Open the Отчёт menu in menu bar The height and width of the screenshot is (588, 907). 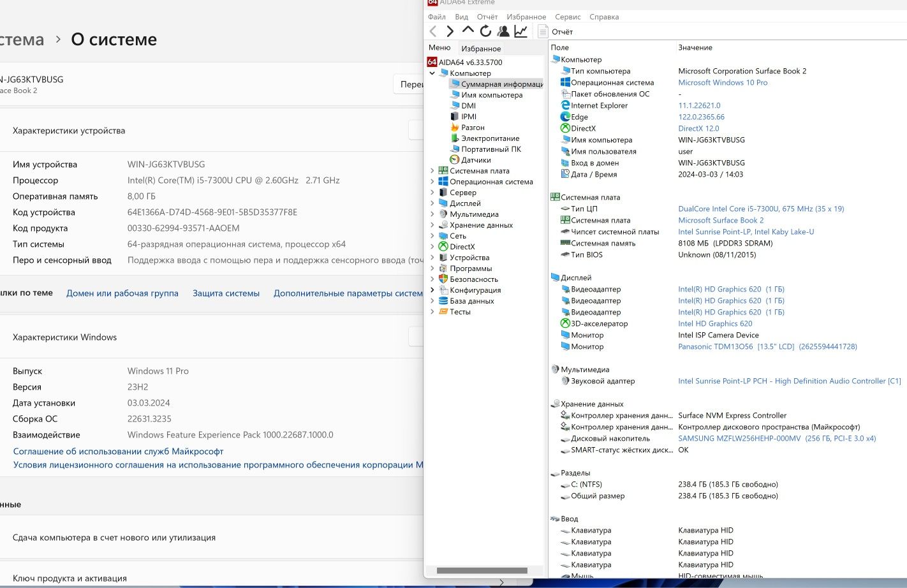tap(487, 17)
